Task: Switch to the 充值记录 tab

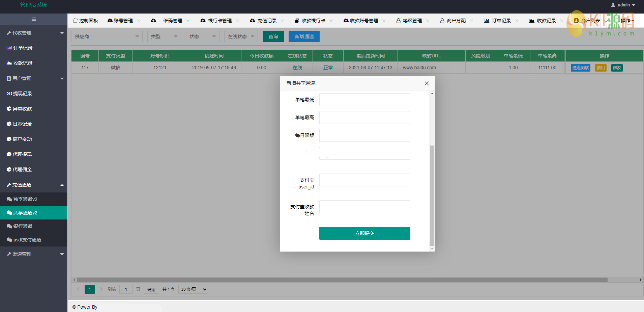Action: pos(266,21)
